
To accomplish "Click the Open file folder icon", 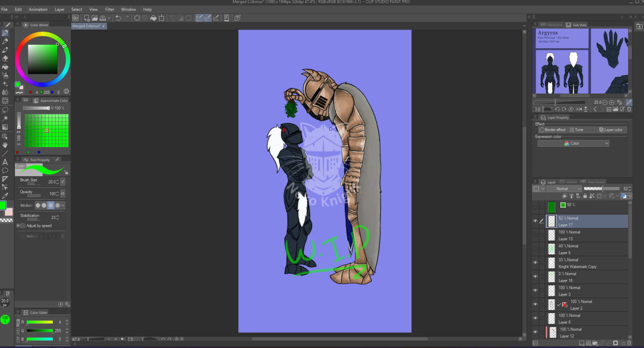I will pyautogui.click(x=95, y=18).
